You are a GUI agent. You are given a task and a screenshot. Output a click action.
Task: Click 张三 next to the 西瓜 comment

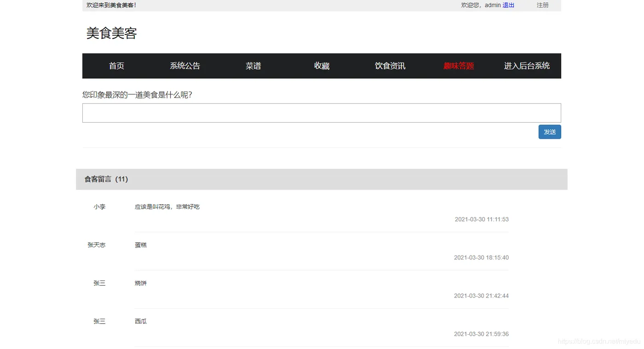[99, 321]
